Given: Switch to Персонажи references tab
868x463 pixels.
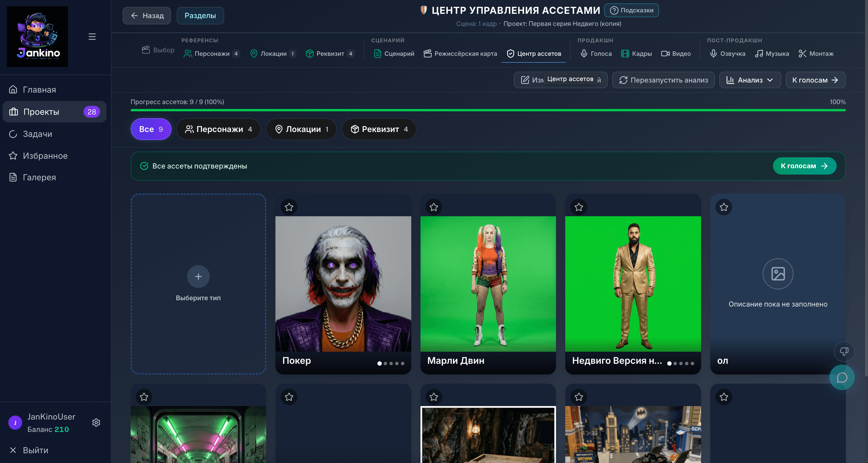Looking at the screenshot, I should (x=212, y=53).
